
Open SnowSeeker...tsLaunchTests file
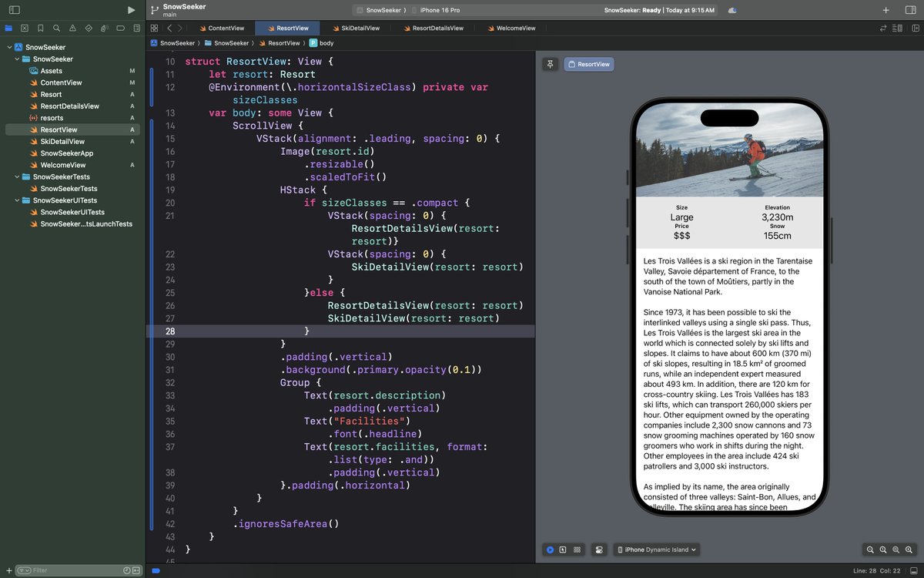pyautogui.click(x=85, y=223)
